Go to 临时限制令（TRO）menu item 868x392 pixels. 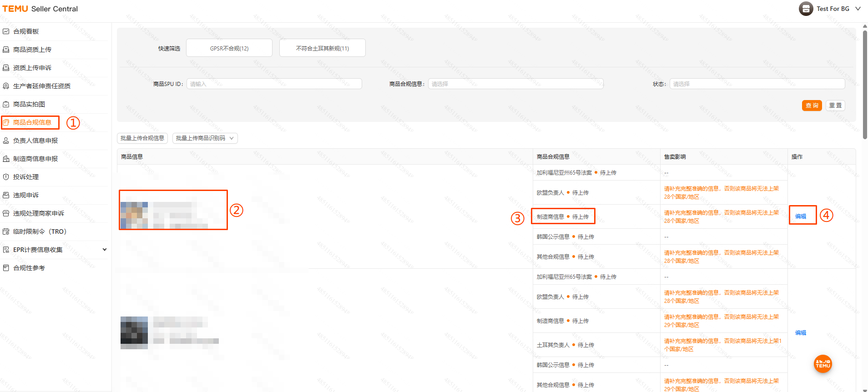pos(40,231)
